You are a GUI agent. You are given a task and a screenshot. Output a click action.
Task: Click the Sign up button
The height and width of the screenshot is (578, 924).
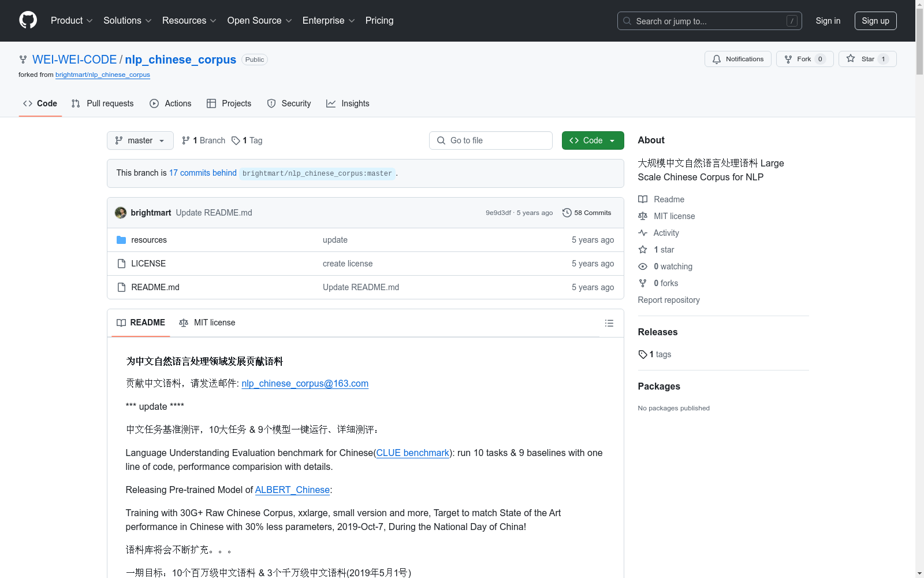[x=875, y=20]
